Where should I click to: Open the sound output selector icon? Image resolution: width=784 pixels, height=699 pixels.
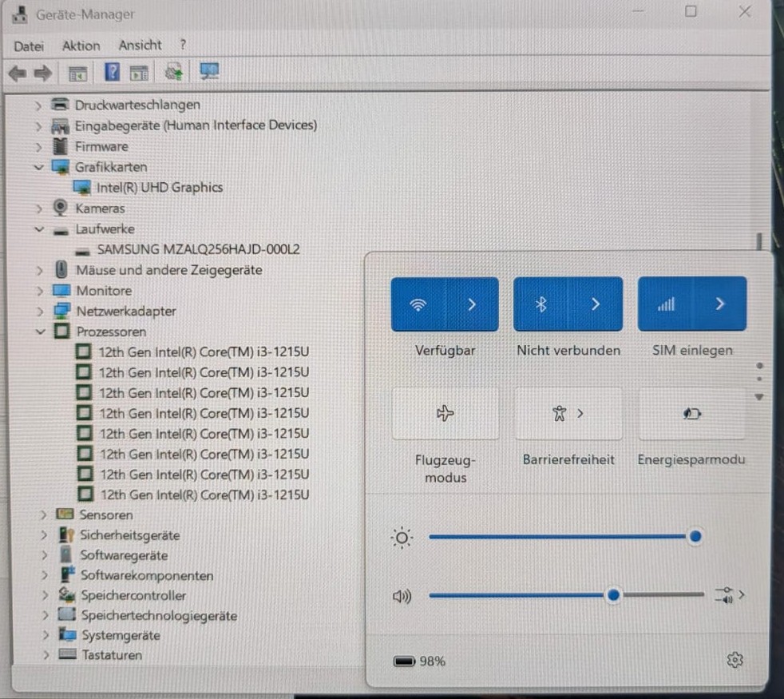coord(730,595)
